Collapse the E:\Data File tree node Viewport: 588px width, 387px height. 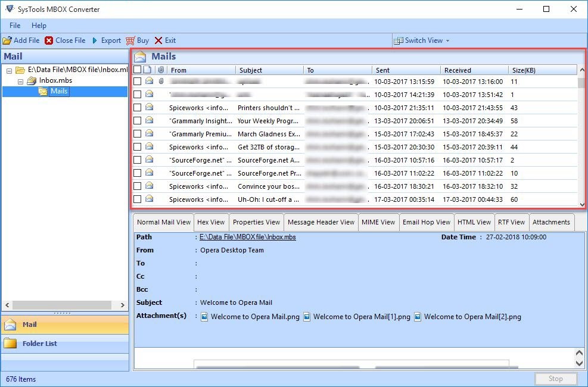coord(10,70)
